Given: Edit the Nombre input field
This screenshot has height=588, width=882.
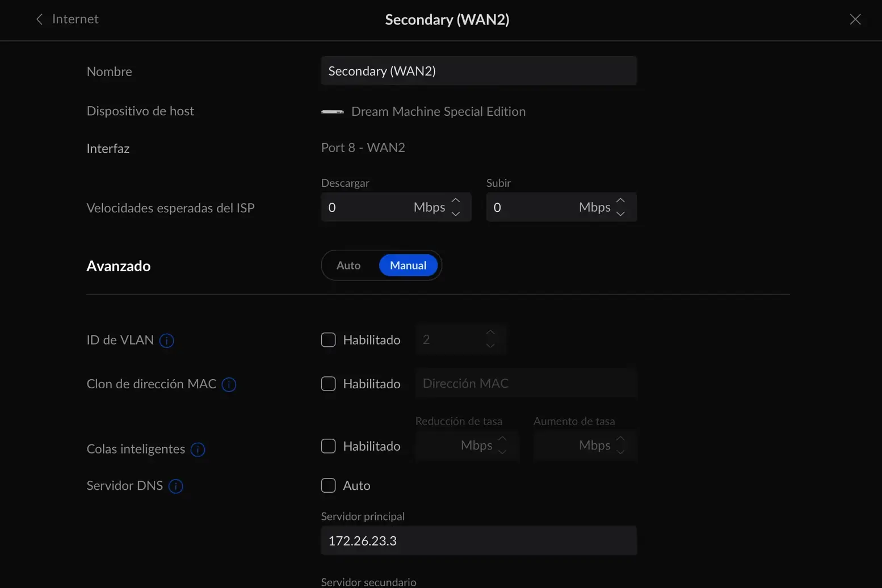Looking at the screenshot, I should click(x=478, y=71).
